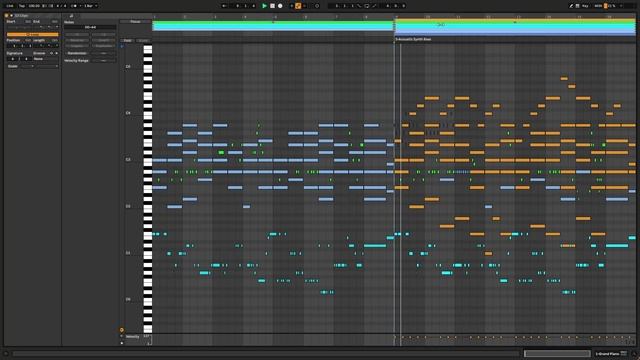Start playback with the green Play button
This screenshot has width=640, height=360.
click(264, 6)
